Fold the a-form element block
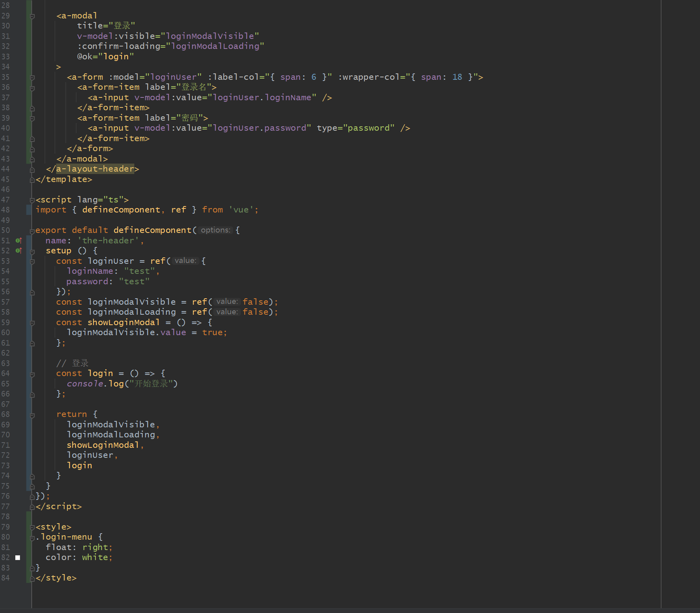This screenshot has height=613, width=700. click(32, 77)
